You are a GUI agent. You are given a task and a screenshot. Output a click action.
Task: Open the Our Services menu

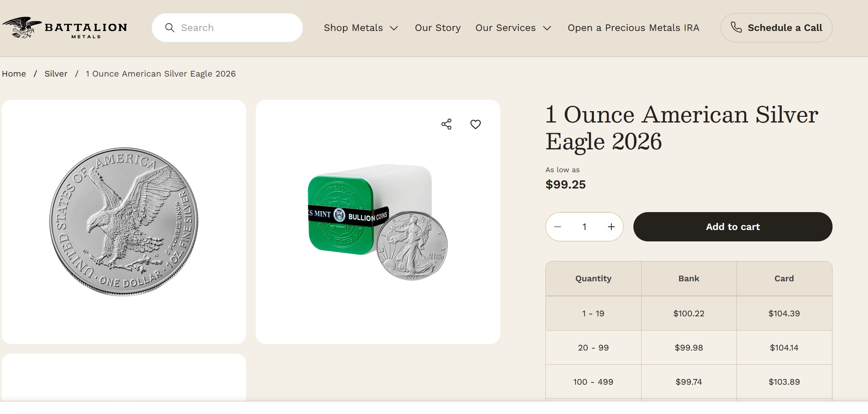click(x=505, y=28)
